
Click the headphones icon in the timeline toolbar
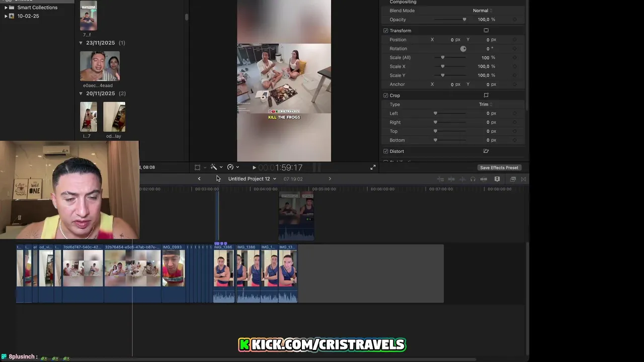click(x=472, y=179)
